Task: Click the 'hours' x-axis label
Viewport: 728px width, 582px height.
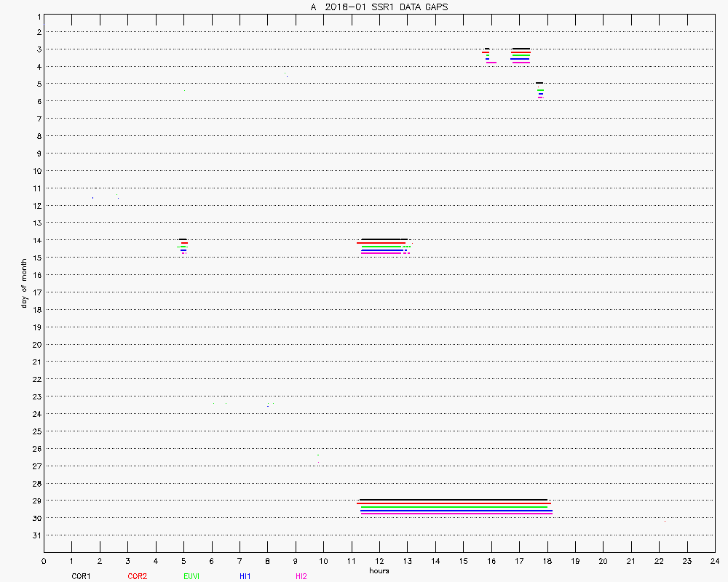Action: pos(379,571)
